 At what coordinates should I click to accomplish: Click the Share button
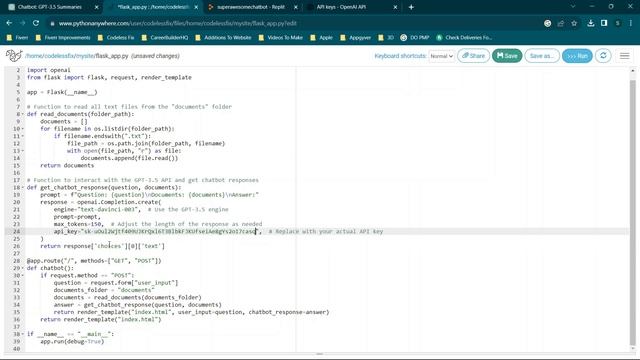(x=473, y=56)
